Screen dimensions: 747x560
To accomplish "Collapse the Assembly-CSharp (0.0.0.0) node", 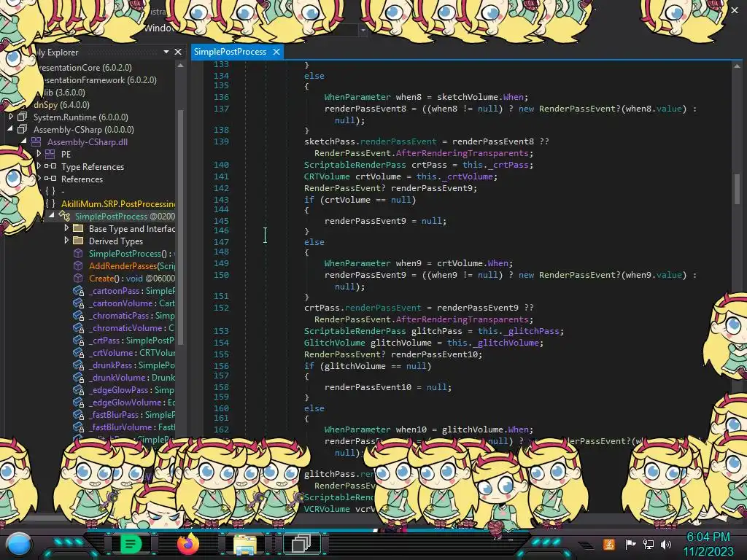I will tap(10, 128).
